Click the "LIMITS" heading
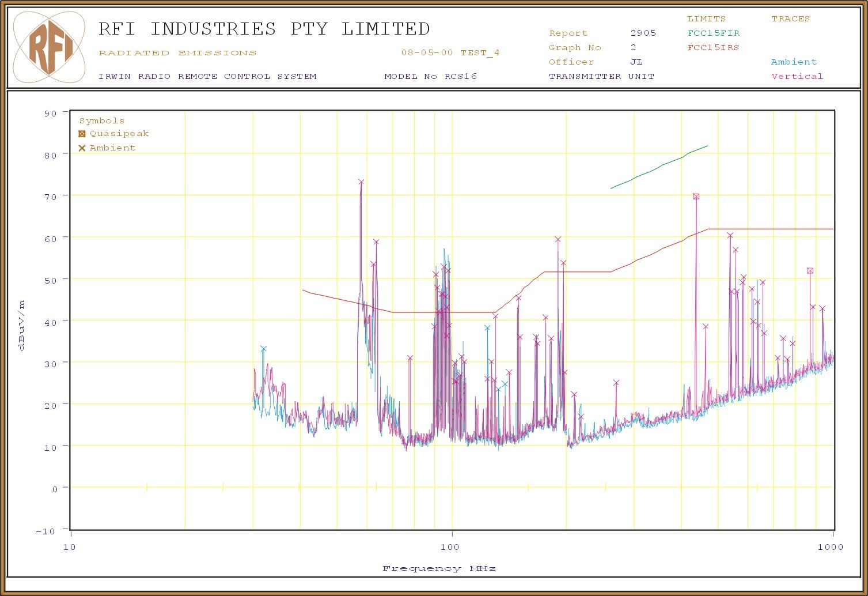This screenshot has height=596, width=868. point(706,19)
